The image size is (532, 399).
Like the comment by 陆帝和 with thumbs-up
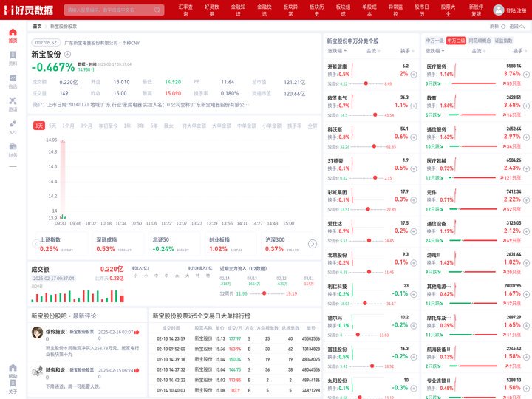click(137, 370)
